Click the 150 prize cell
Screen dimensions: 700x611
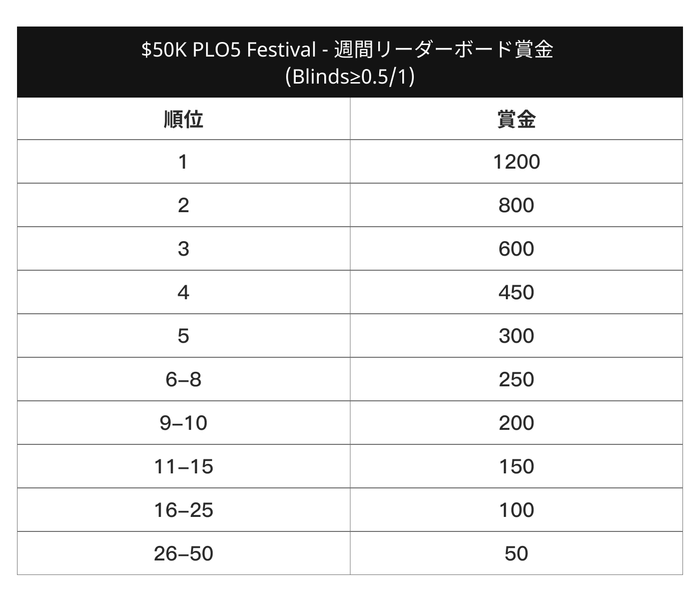[516, 466]
